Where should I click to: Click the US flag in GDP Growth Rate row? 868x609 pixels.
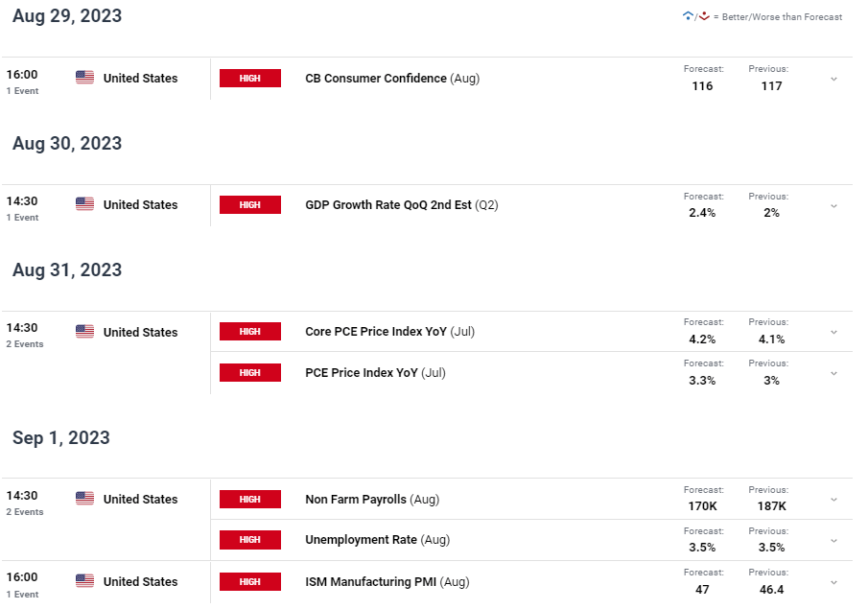pyautogui.click(x=84, y=204)
